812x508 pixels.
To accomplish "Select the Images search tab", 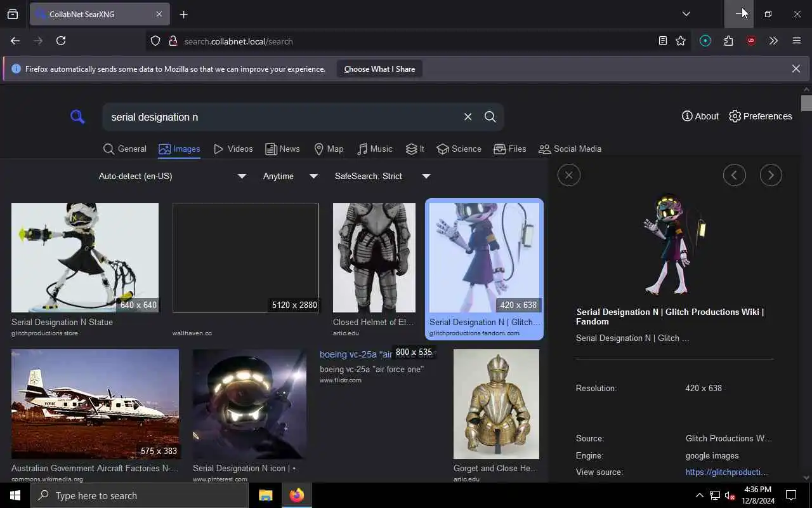I will (x=180, y=149).
